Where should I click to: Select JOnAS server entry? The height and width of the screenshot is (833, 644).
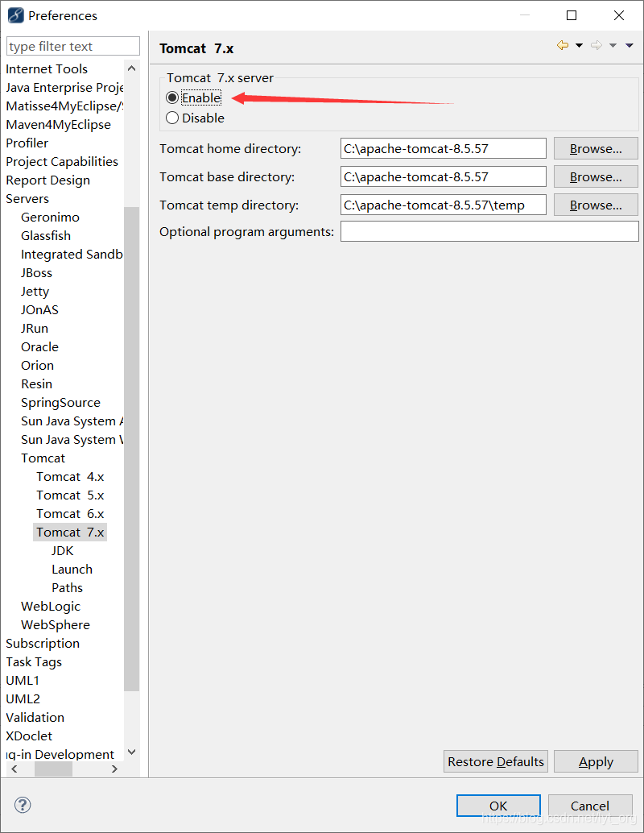pos(39,310)
